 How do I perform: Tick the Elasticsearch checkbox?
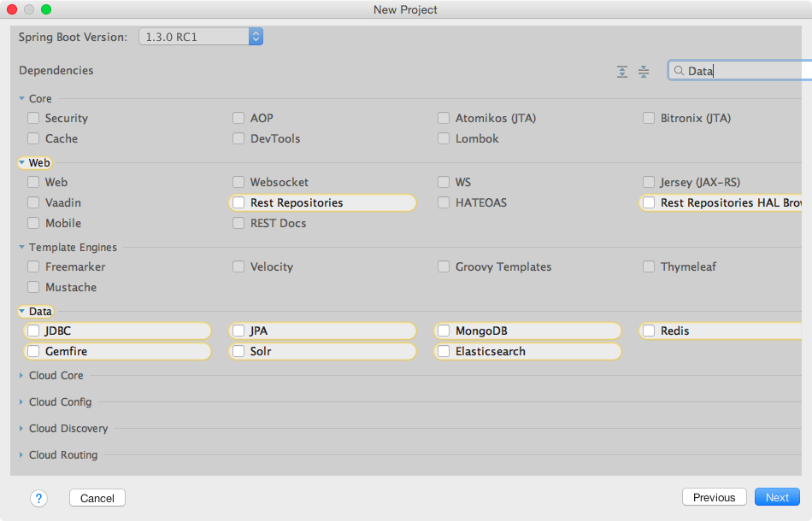point(444,351)
